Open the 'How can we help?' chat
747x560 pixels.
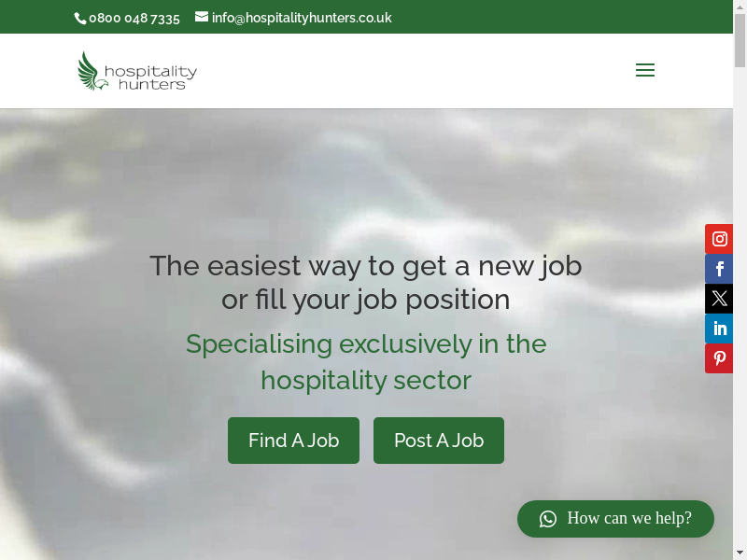[615, 519]
